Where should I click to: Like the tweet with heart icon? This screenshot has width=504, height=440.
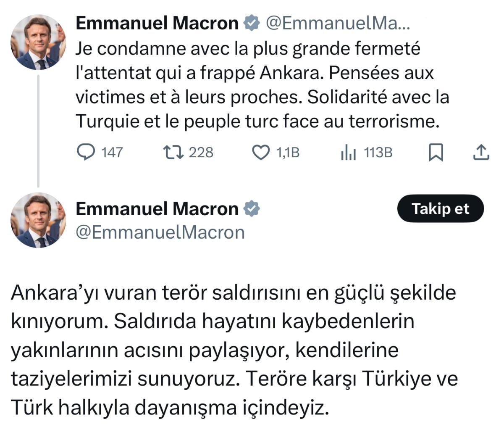tap(260, 152)
